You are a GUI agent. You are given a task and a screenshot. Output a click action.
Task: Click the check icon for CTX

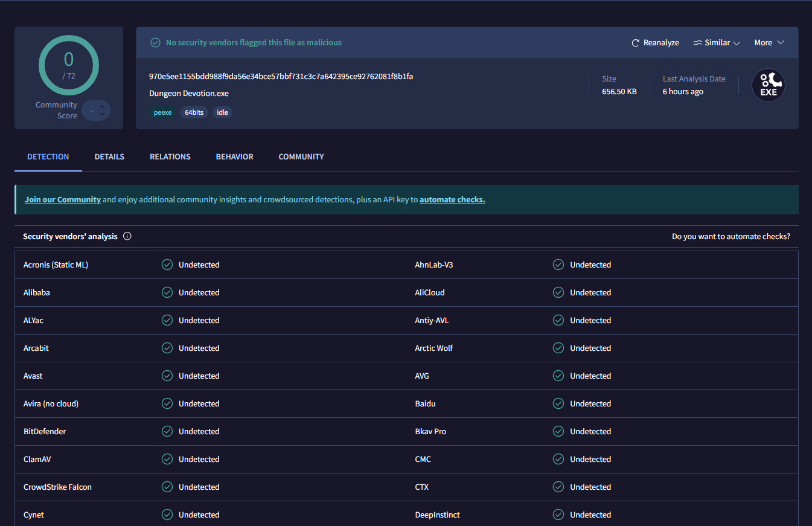pyautogui.click(x=558, y=487)
